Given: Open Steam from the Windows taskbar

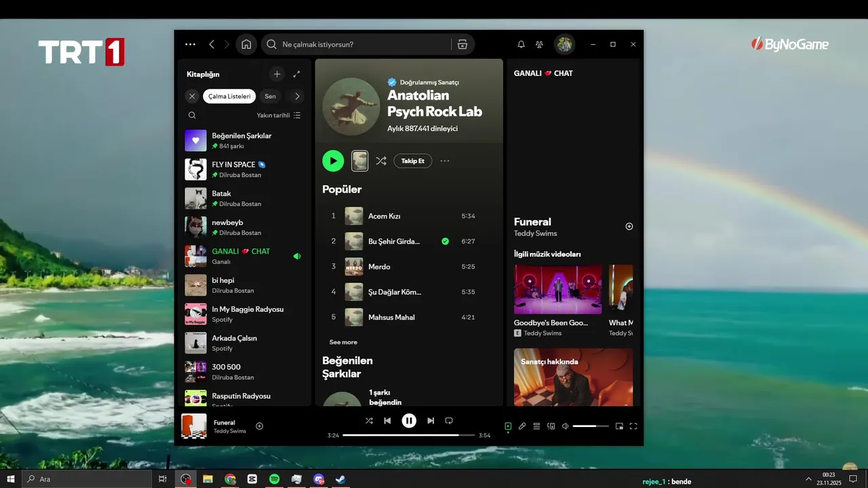Looking at the screenshot, I should pyautogui.click(x=341, y=479).
